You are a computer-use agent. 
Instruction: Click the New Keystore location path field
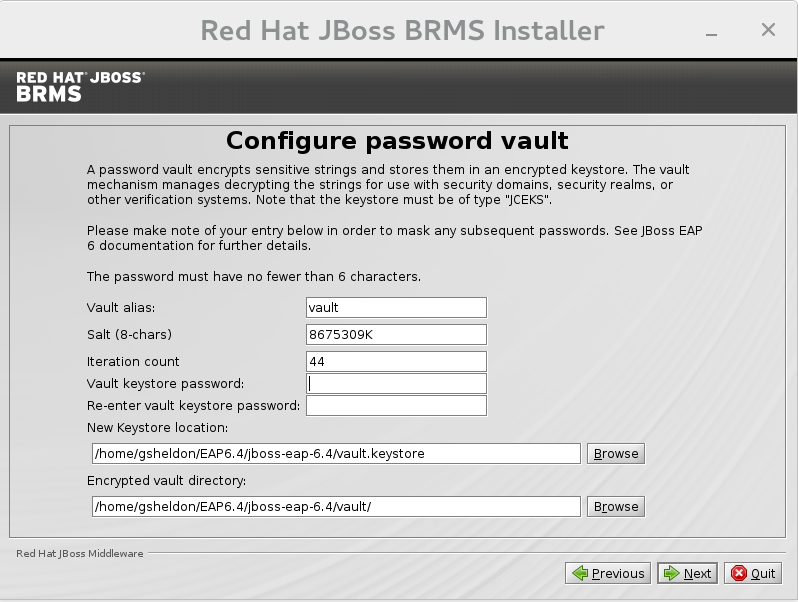[336, 453]
